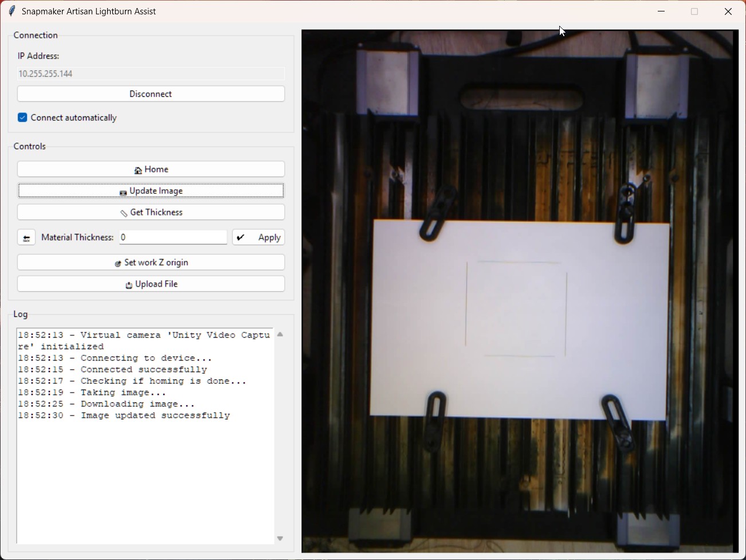Click the back-arrow icon beside Material Thickness
Screen dimensions: 746x560
(x=26, y=238)
